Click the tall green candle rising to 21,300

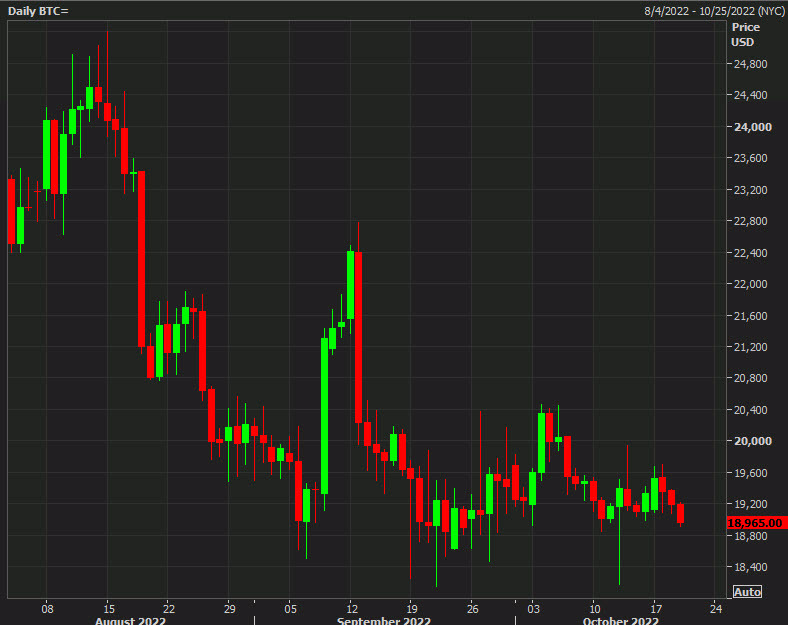(x=325, y=415)
